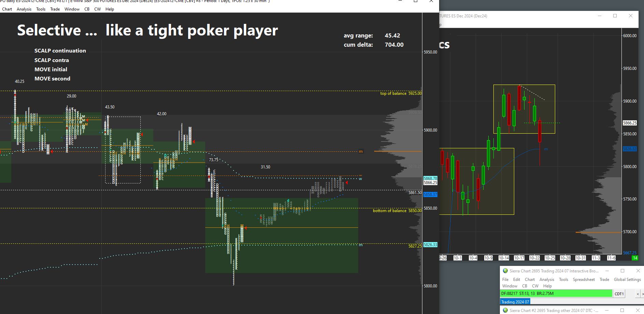Open the Trade menu in Sierra Chart 2695 window
The image size is (644, 314).
604,280
